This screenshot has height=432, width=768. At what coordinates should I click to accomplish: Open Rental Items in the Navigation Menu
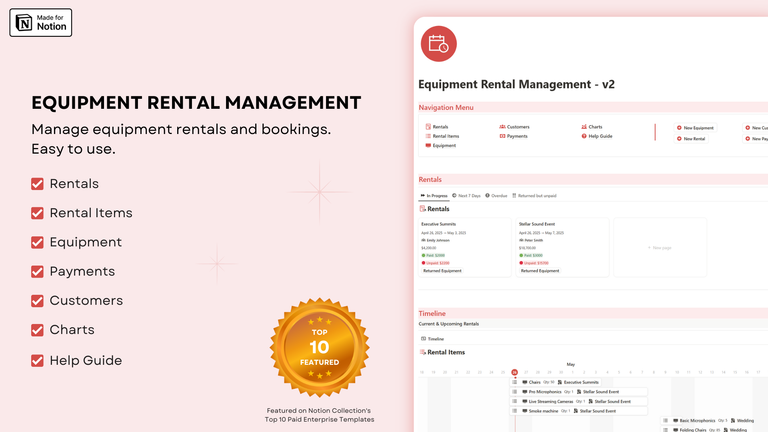coord(445,136)
